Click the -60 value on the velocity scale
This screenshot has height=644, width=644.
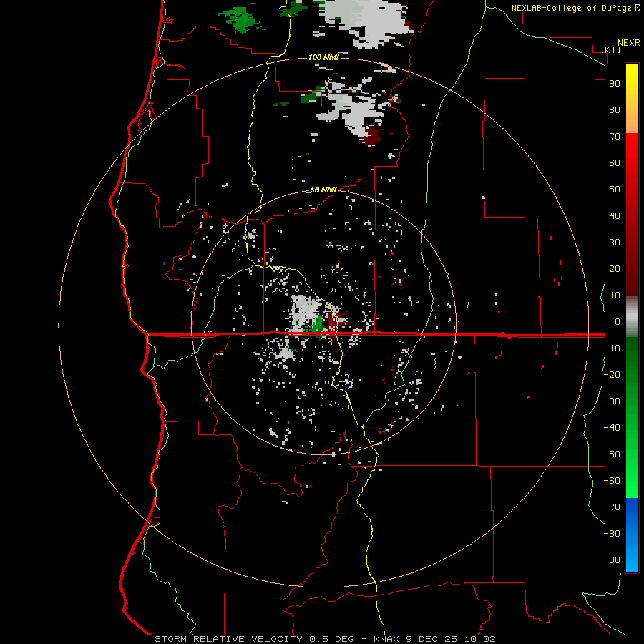(x=612, y=481)
